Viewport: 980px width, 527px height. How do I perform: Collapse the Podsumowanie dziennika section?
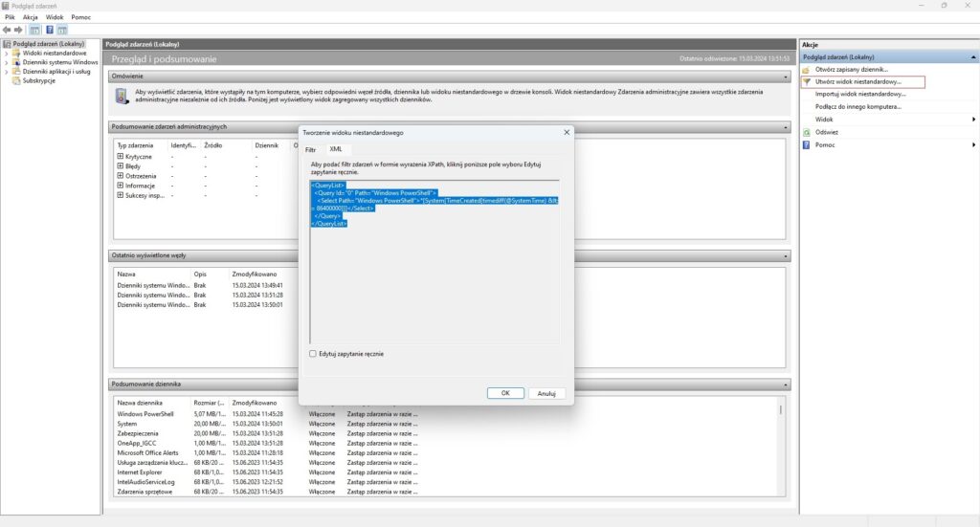tap(786, 384)
